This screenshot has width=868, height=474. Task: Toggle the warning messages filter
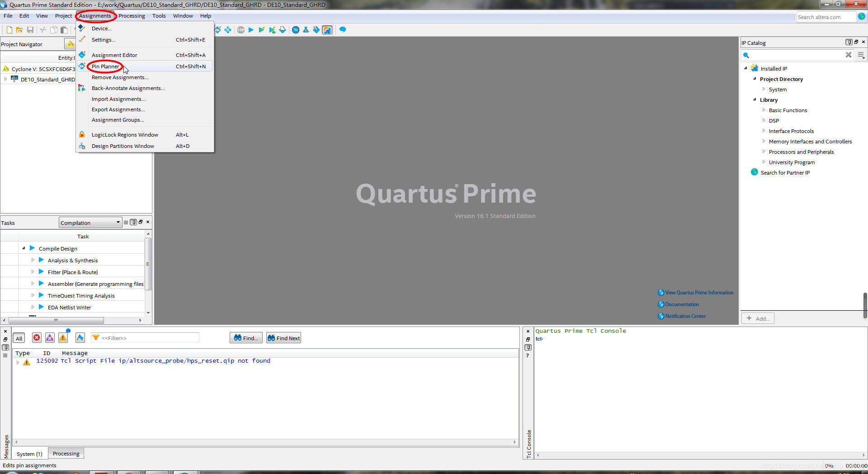pyautogui.click(x=63, y=338)
